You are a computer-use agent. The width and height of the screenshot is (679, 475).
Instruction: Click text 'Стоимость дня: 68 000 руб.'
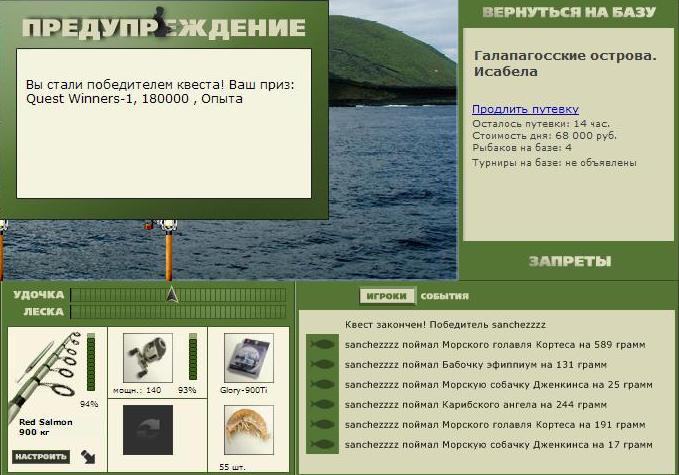click(544, 136)
